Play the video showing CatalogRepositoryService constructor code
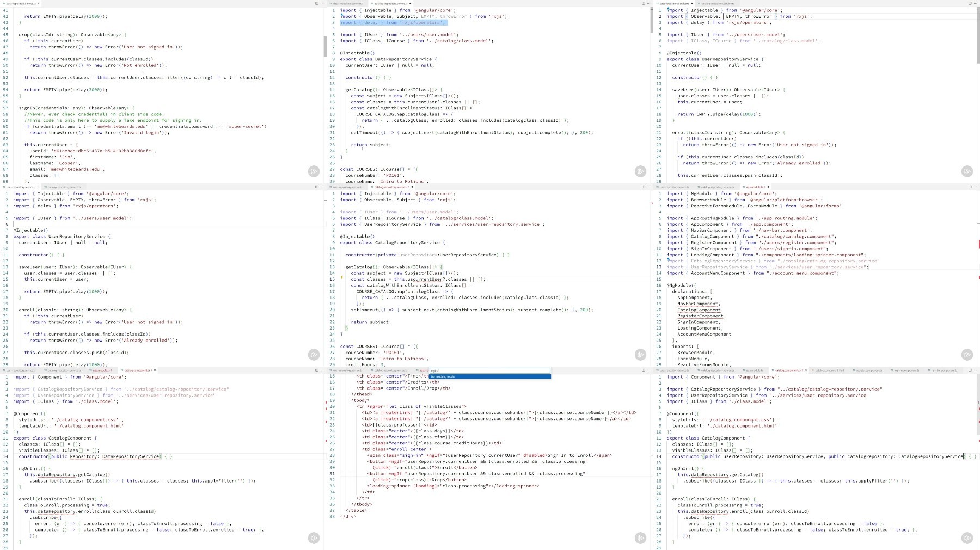The image size is (980, 550). click(641, 355)
